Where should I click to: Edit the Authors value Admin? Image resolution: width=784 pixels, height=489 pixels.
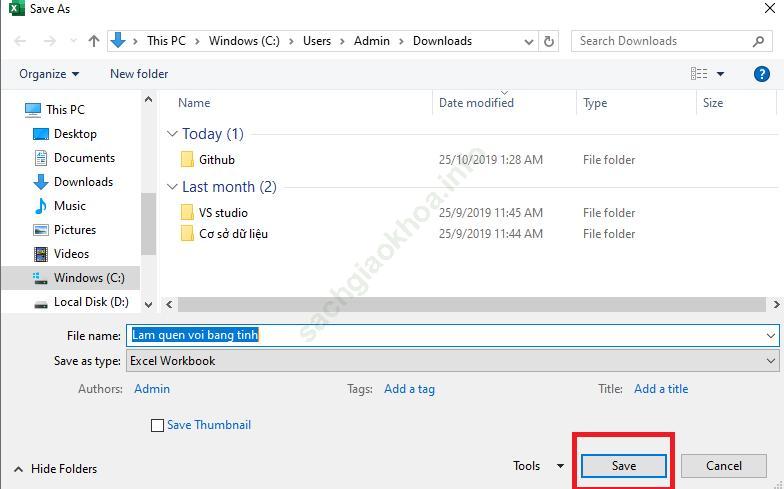152,388
